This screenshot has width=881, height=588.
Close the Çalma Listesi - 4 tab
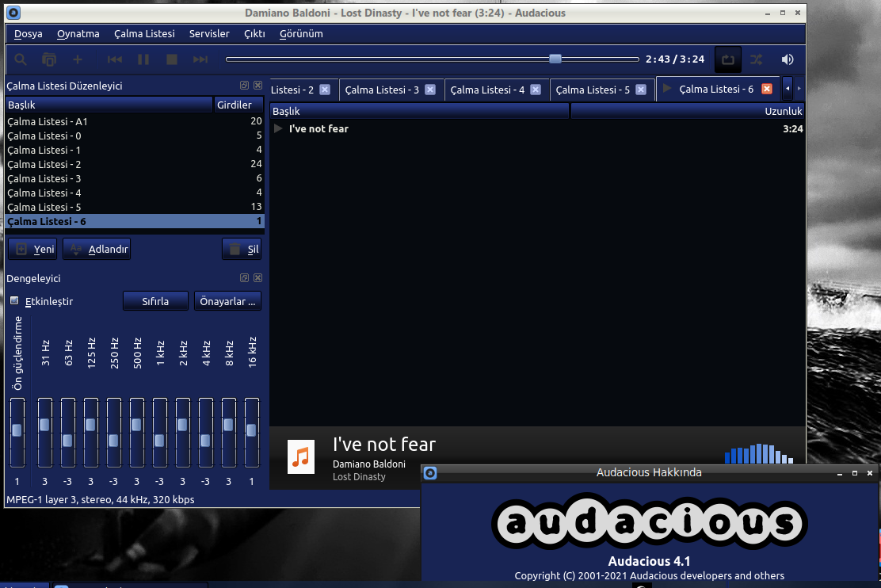click(x=536, y=90)
